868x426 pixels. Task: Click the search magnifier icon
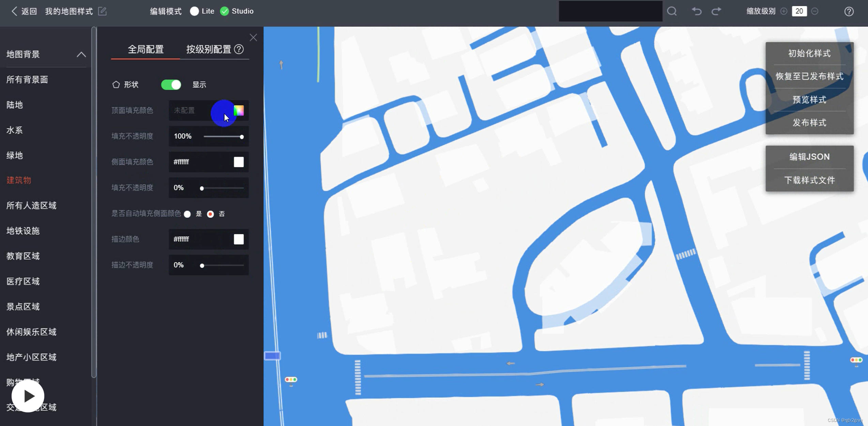point(672,11)
